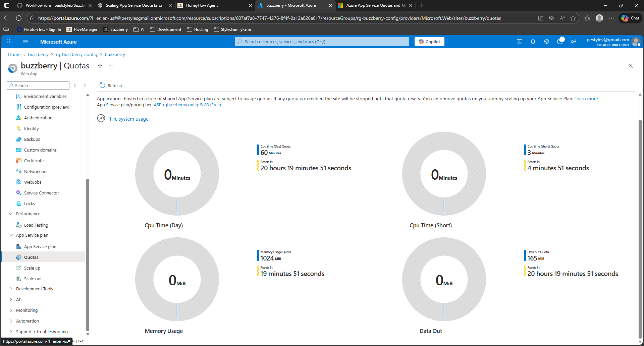Open Scale up page
644x346 pixels.
[x=32, y=268]
